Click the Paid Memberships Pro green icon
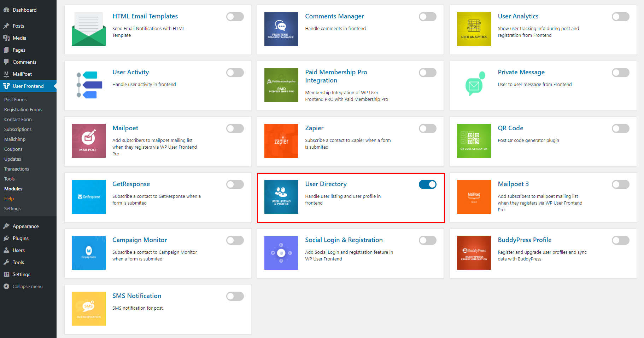The width and height of the screenshot is (644, 338). [281, 85]
